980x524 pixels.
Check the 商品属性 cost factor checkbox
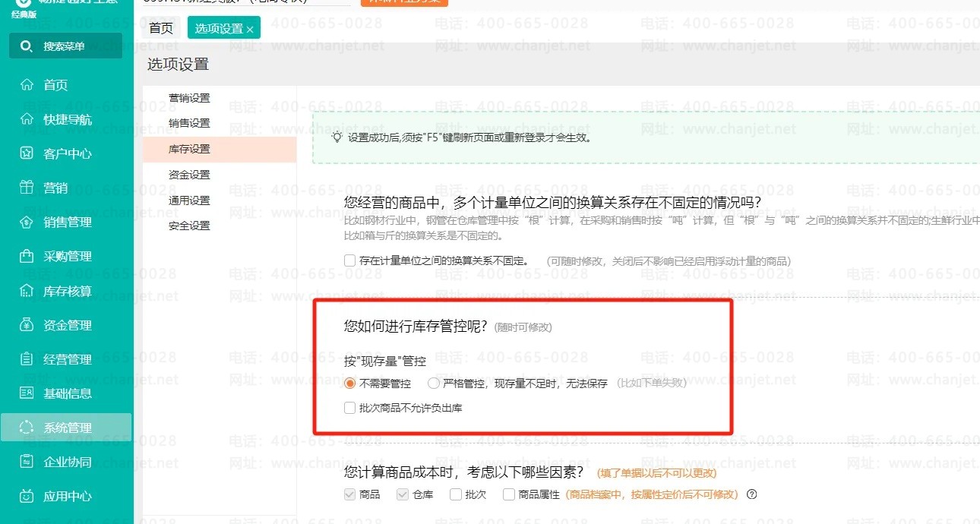(509, 494)
